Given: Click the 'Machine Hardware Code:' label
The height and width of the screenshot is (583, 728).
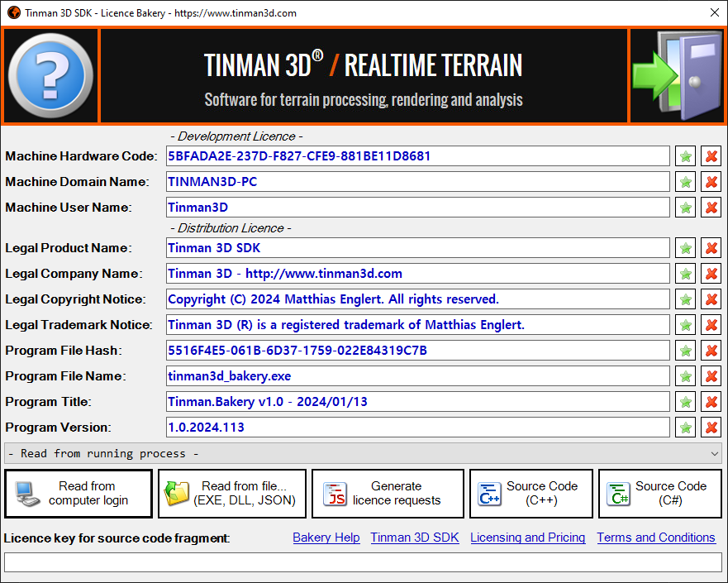Looking at the screenshot, I should tap(82, 156).
